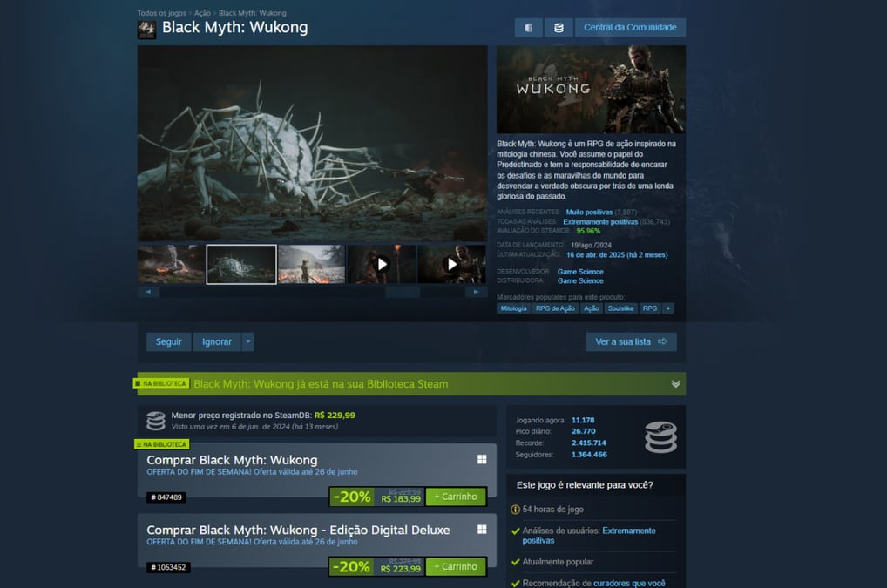Click the Ignorar button
The image size is (887, 588).
217,341
